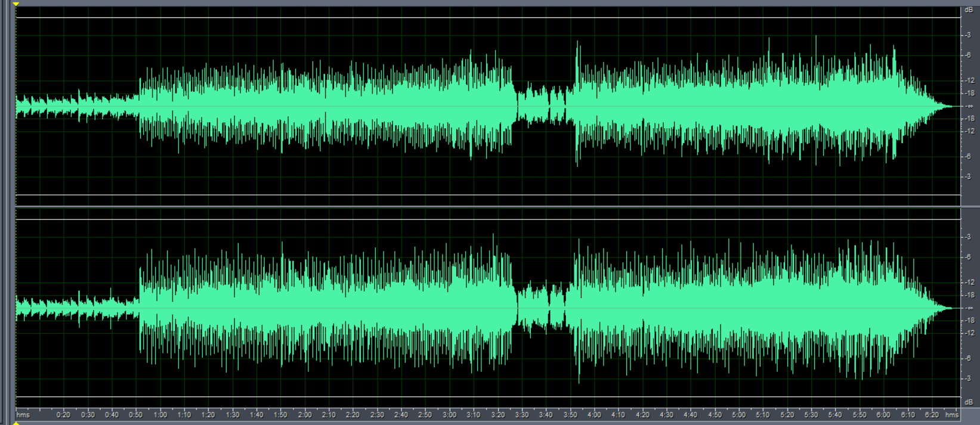This screenshot has width=980, height=425.
Task: Click the lower channel waveform's quiet break section
Action: pyautogui.click(x=542, y=308)
